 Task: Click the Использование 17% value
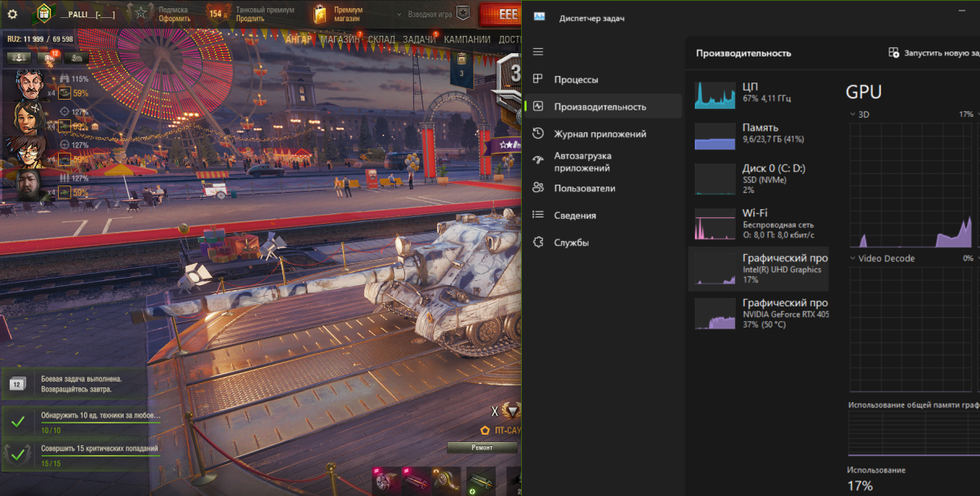tap(861, 486)
